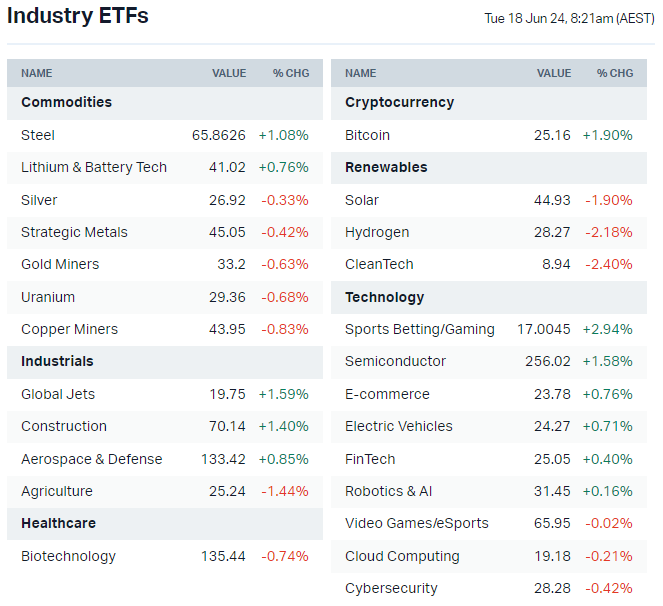Select the Hydrogen ETF

(377, 232)
